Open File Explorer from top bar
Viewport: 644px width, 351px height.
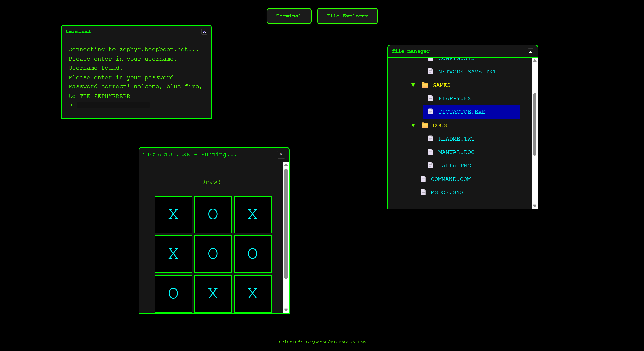[347, 16]
